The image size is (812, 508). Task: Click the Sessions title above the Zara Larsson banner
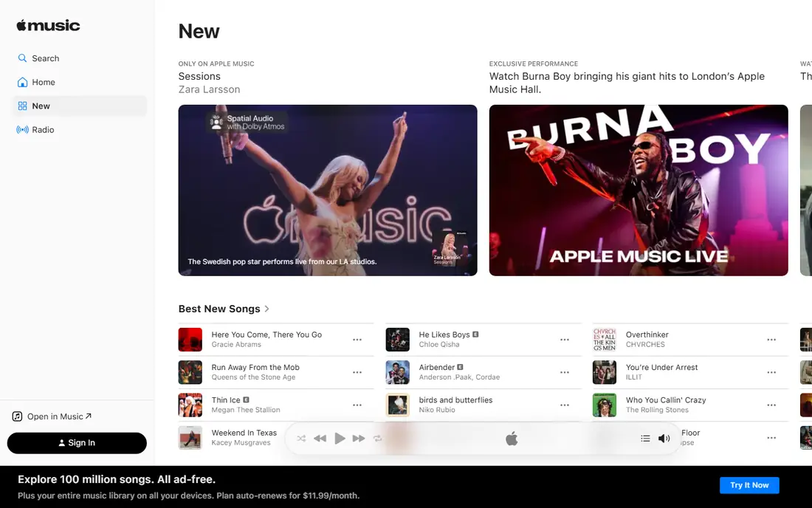click(x=199, y=76)
